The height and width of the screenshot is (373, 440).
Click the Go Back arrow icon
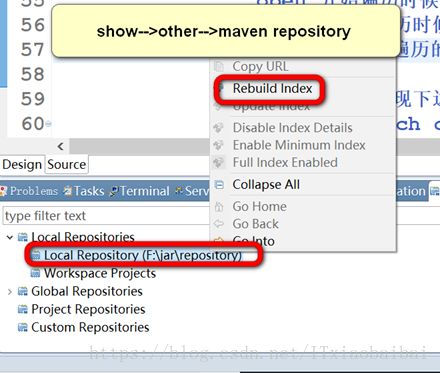tap(219, 224)
